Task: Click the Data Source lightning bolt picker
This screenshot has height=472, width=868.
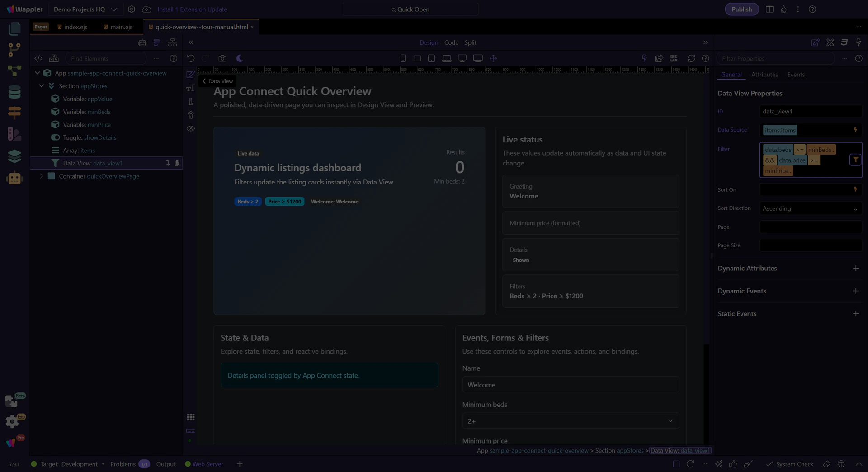Action: (855, 130)
